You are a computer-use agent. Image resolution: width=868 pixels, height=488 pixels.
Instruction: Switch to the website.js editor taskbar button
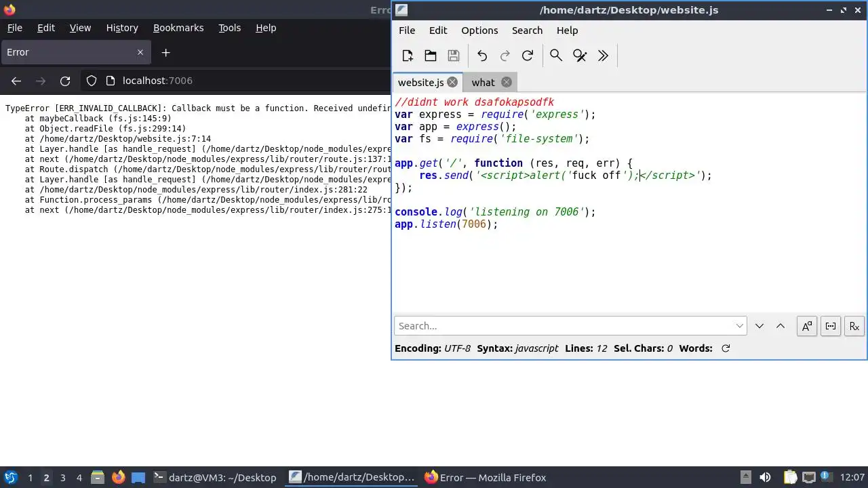[x=351, y=477]
